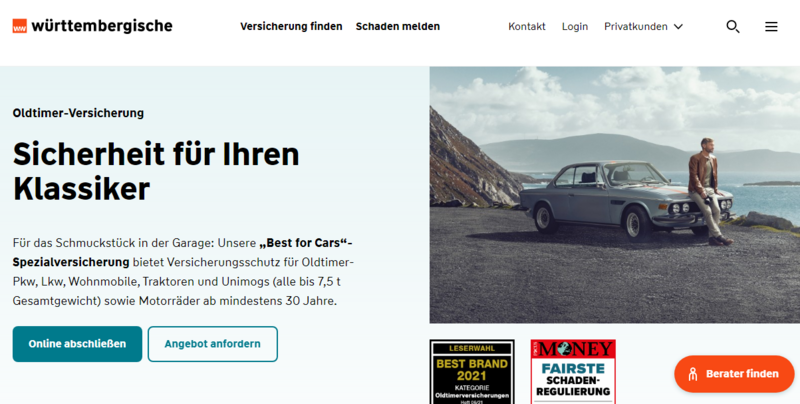Click bold Best for Cars Spezialversicherung text

pyautogui.click(x=183, y=252)
